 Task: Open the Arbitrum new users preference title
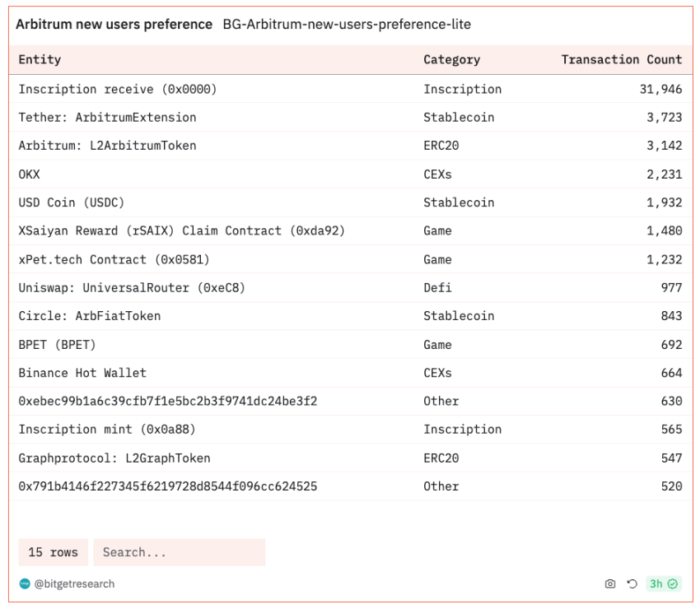[x=114, y=25]
